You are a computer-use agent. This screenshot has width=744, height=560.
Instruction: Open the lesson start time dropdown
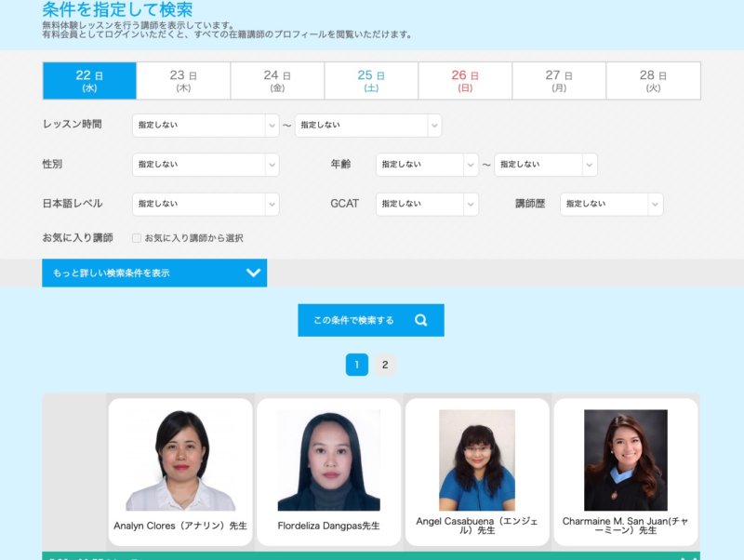click(x=205, y=125)
